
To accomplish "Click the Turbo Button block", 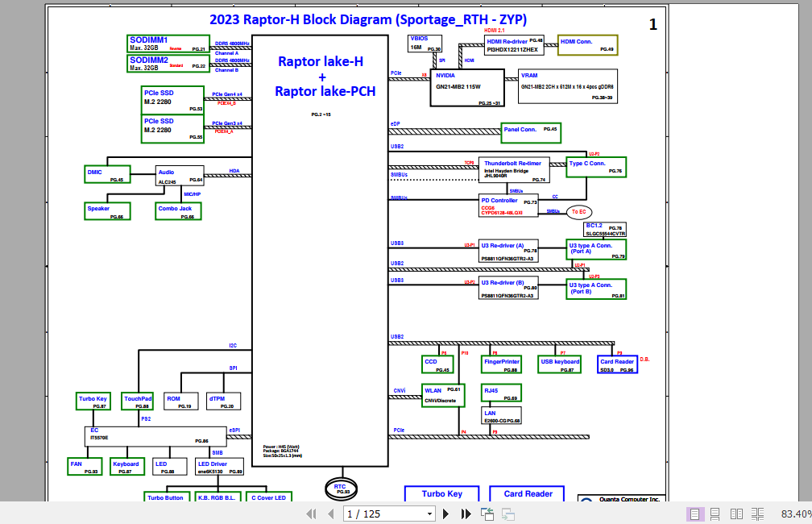I will point(165,497).
